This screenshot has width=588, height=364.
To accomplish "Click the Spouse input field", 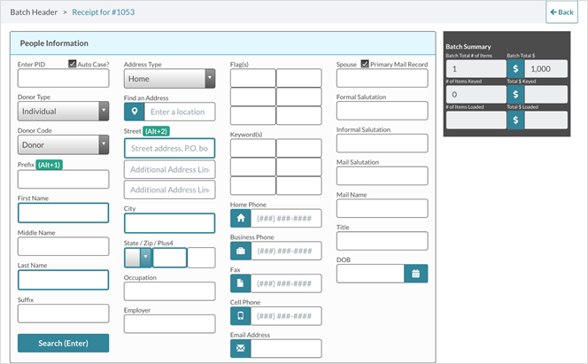I will (383, 78).
